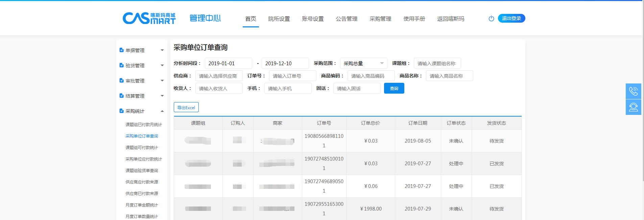Click the 订单号 input field
Screen dimensions: 644x220
292,76
